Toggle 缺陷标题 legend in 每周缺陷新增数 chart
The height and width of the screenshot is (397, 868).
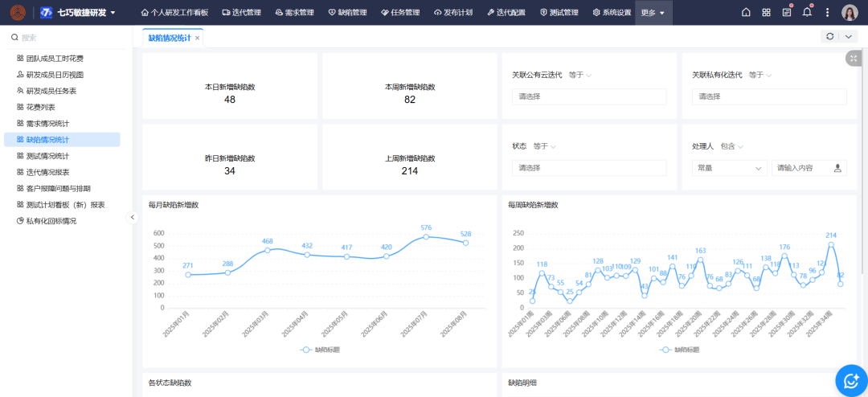coord(679,350)
